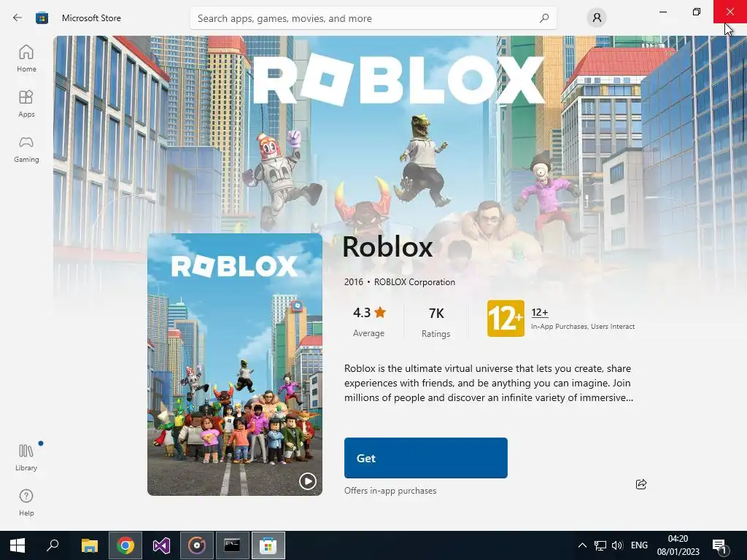Viewport: 747px width, 560px height.
Task: Open the Apps section in sidebar
Action: [x=26, y=104]
